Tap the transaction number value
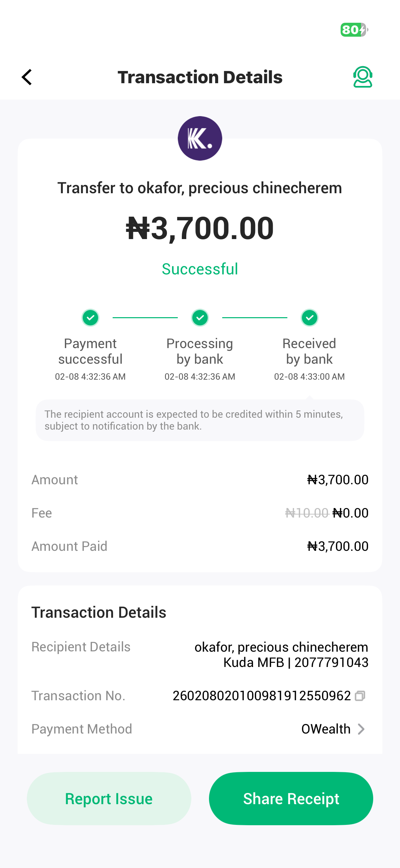 point(261,696)
